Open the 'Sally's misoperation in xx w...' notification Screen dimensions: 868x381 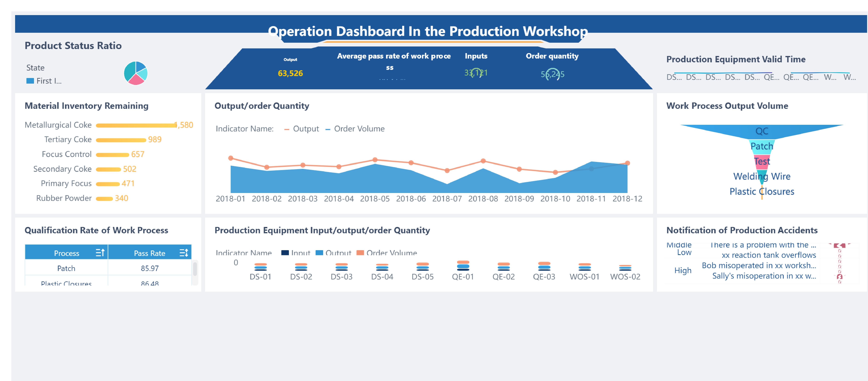tap(764, 276)
